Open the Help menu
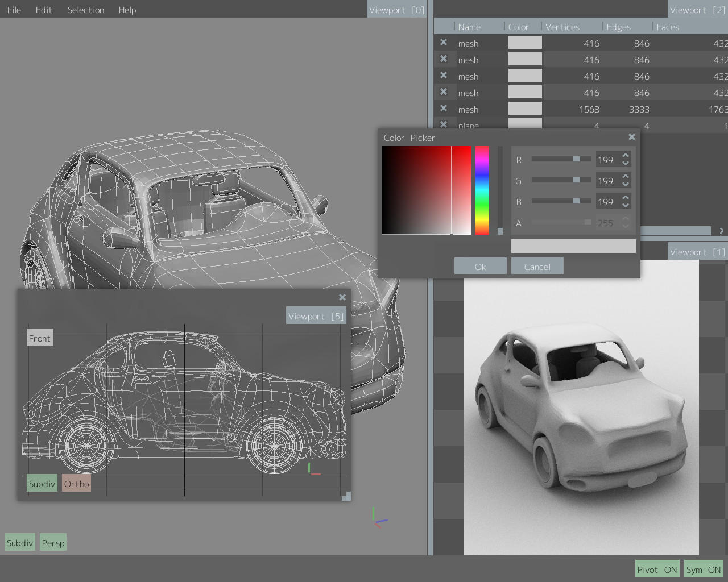The image size is (728, 582). pyautogui.click(x=127, y=10)
